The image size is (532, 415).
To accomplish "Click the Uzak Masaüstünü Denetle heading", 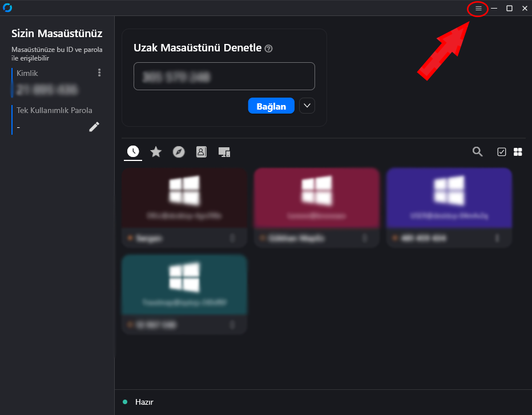I will click(198, 48).
